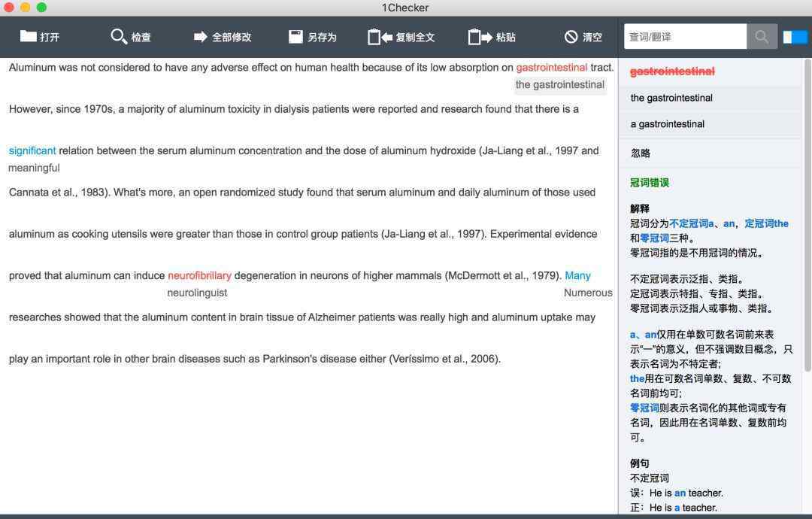Click the 清空 clear icon
This screenshot has width=812, height=519.
point(571,37)
